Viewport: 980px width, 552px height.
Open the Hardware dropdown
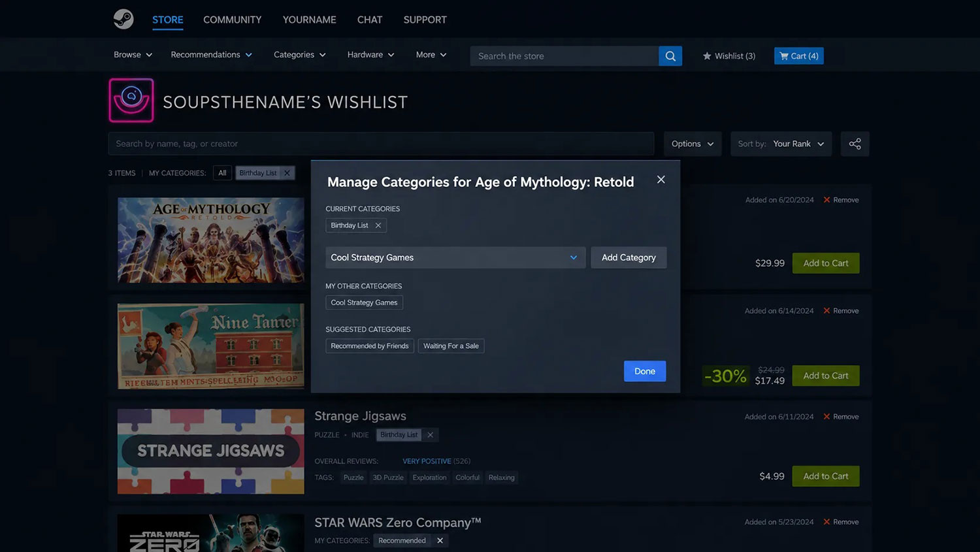pyautogui.click(x=370, y=55)
